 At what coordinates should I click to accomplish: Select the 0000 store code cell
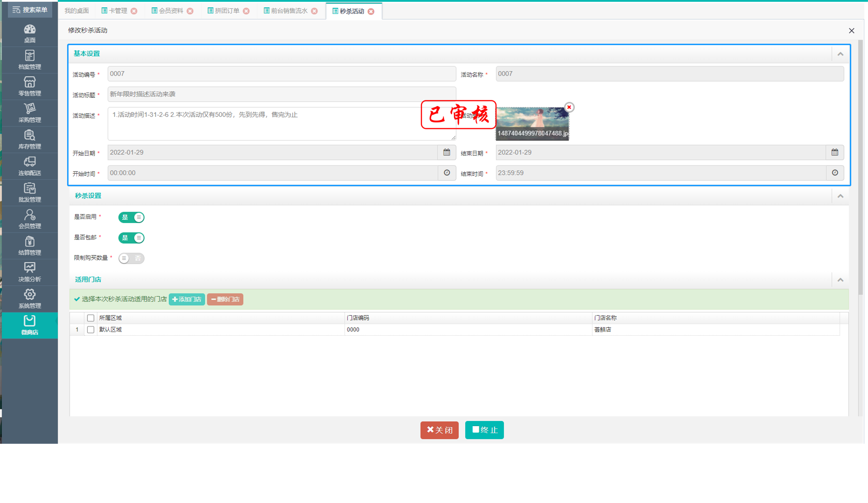click(468, 329)
